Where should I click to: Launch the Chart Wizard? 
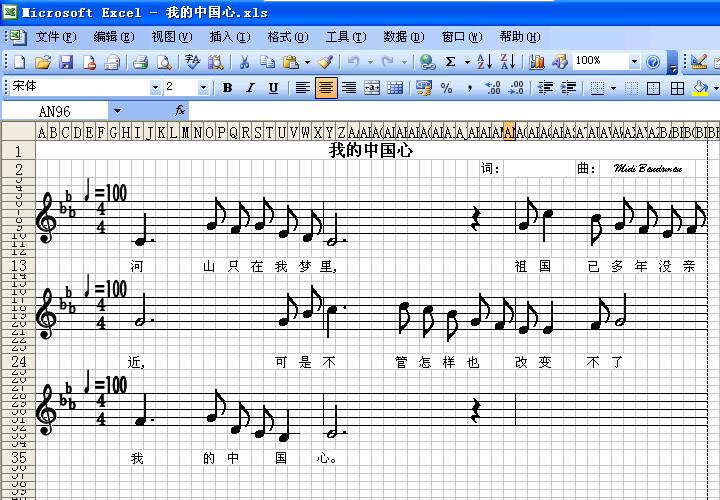click(536, 62)
